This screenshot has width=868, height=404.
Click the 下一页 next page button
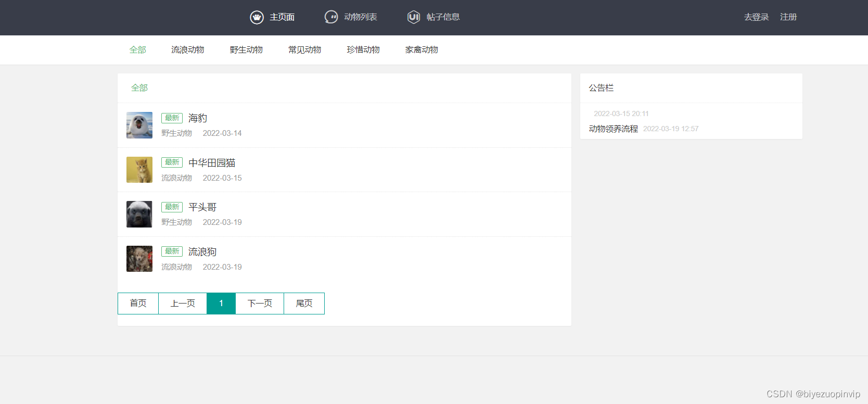(260, 304)
